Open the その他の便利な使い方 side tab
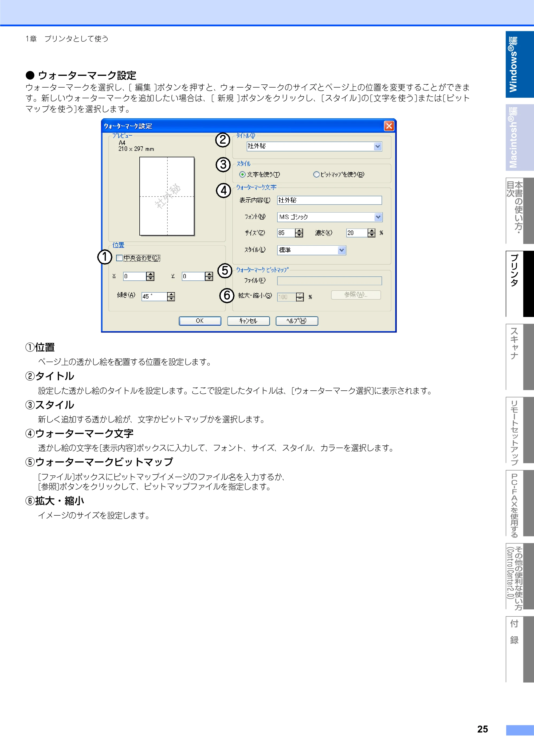534x756 pixels. [x=520, y=576]
